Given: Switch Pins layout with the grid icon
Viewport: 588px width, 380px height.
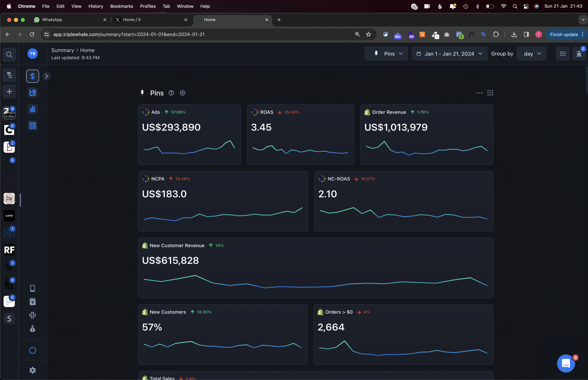Looking at the screenshot, I should [x=490, y=93].
